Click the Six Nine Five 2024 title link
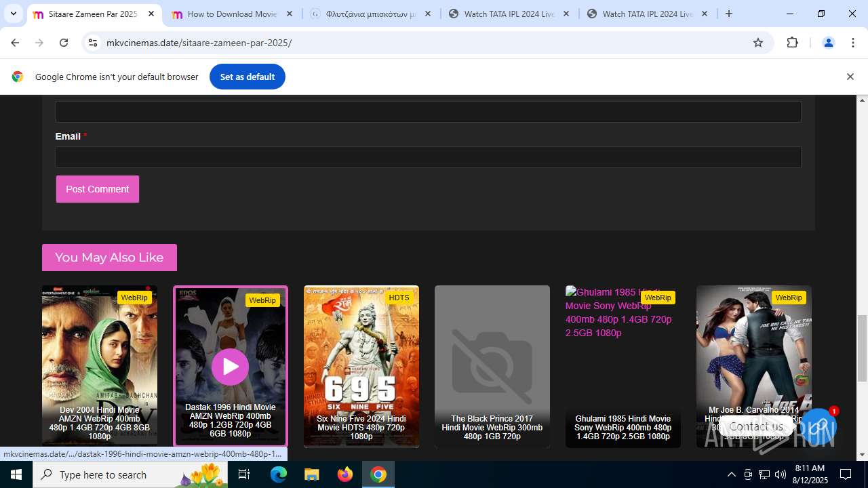The image size is (868, 488). click(361, 428)
